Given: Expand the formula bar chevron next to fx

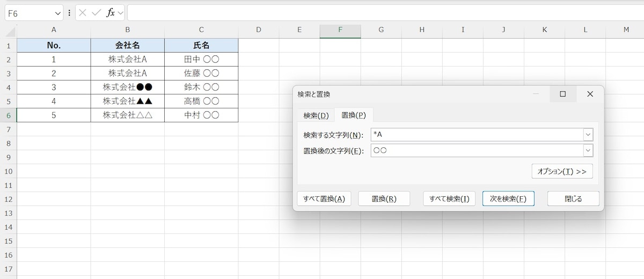Looking at the screenshot, I should 120,13.
